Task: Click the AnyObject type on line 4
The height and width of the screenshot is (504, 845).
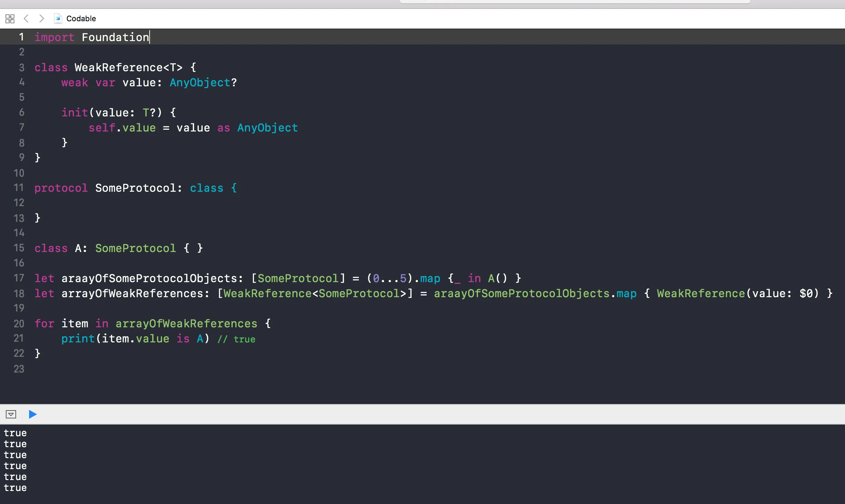Action: pos(200,83)
